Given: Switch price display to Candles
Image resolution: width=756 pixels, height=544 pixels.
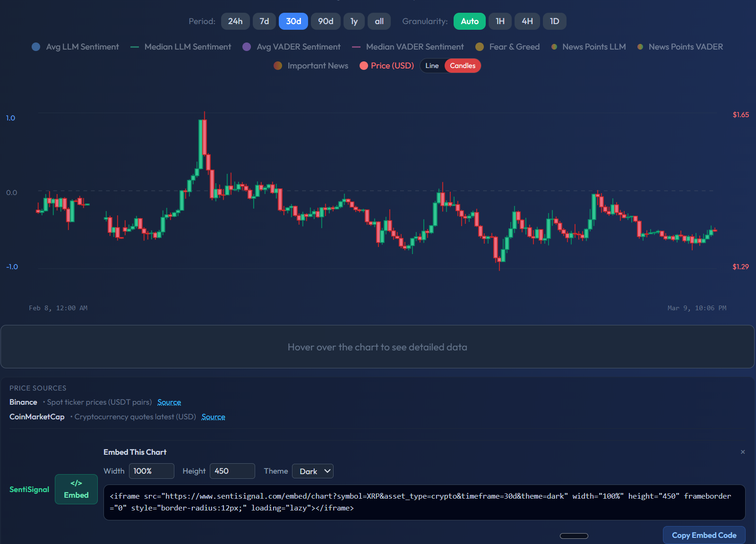Looking at the screenshot, I should pyautogui.click(x=462, y=66).
